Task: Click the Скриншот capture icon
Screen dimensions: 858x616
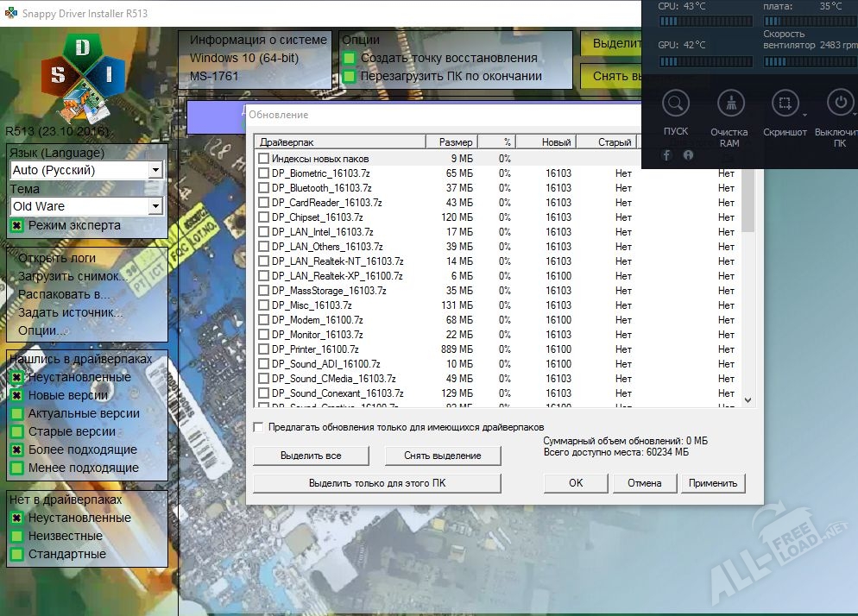Action: click(785, 103)
